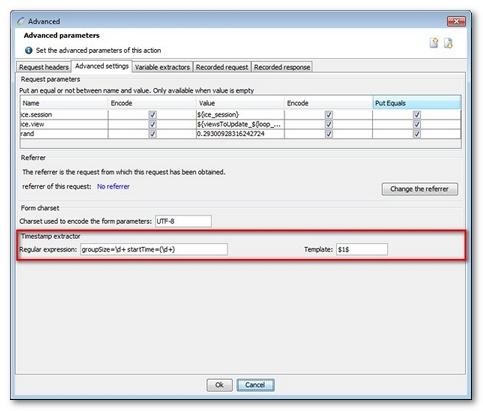
Task: Click the No referrer link
Action: pyautogui.click(x=113, y=187)
